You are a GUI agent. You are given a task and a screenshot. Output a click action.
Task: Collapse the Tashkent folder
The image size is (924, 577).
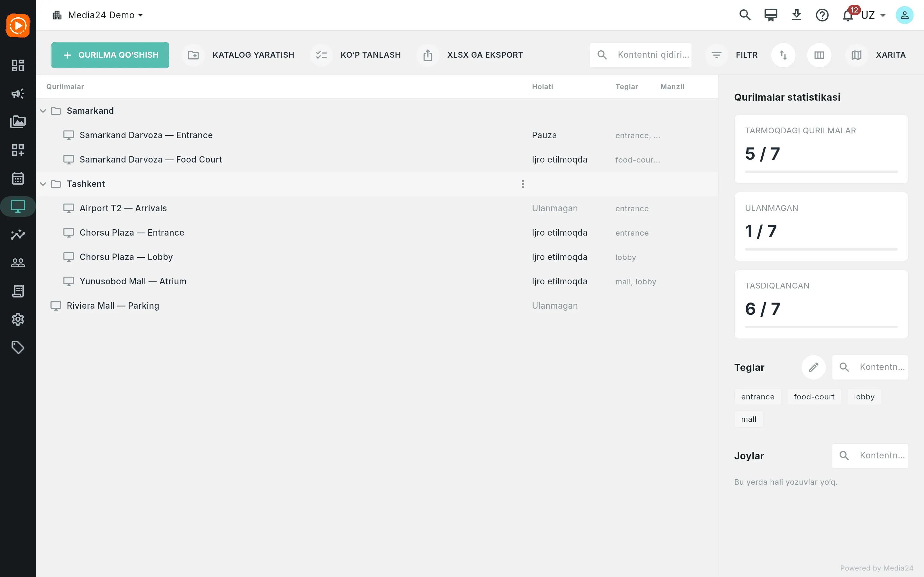(x=43, y=184)
